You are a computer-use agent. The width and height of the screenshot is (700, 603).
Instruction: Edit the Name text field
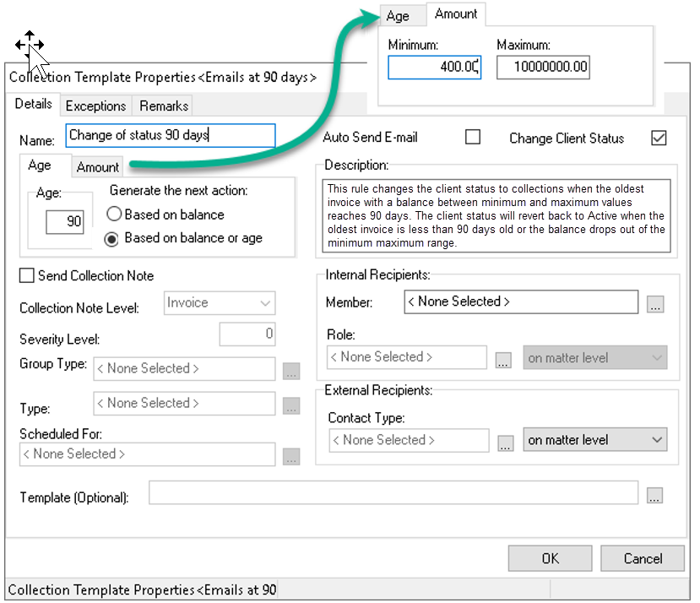tap(171, 135)
